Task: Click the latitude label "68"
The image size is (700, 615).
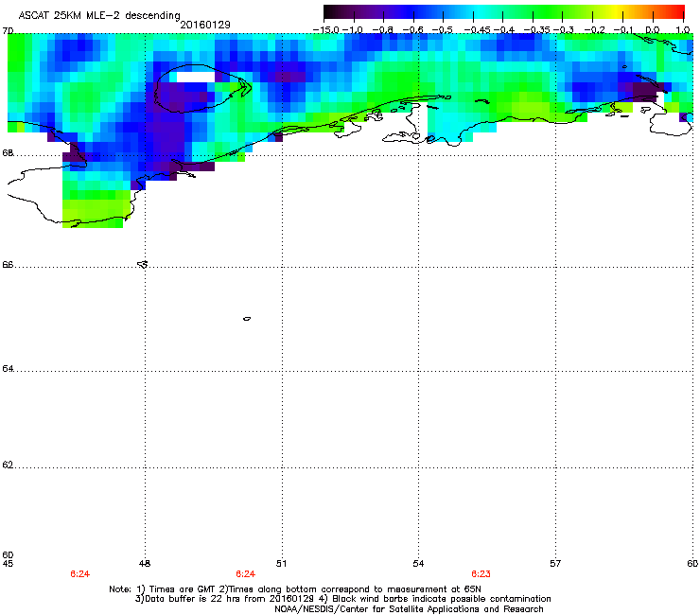Action: click(x=8, y=152)
